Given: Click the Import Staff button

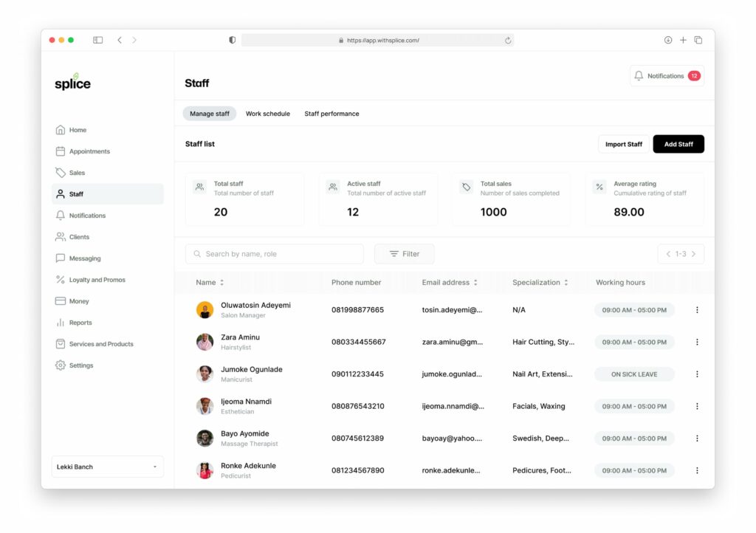Looking at the screenshot, I should (623, 144).
